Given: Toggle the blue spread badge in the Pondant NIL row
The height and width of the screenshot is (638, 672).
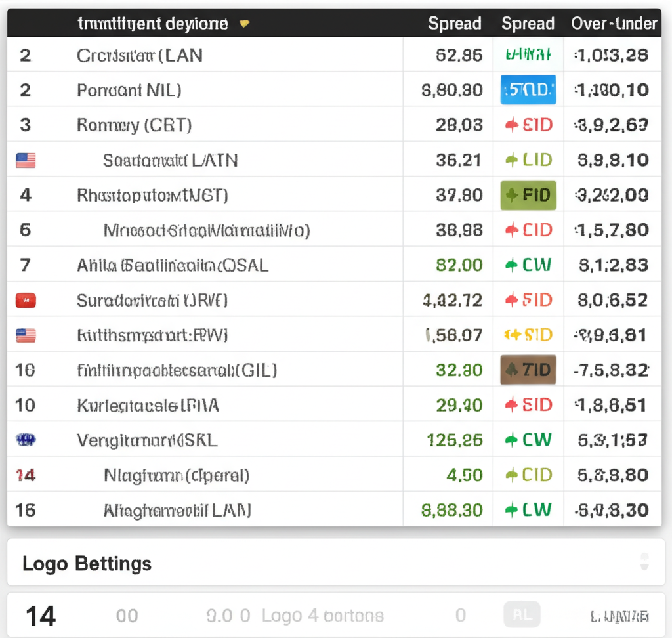Looking at the screenshot, I should click(528, 90).
